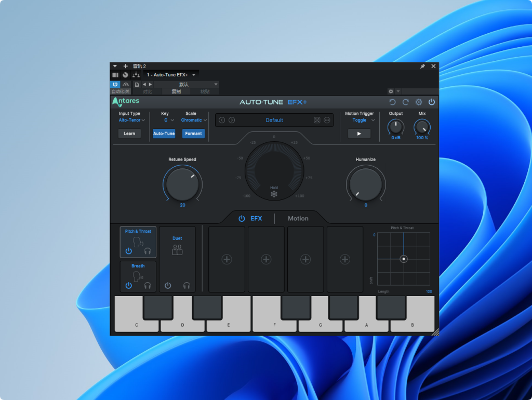
Task: Select the Pitch & Throat head icon
Action: click(x=138, y=242)
